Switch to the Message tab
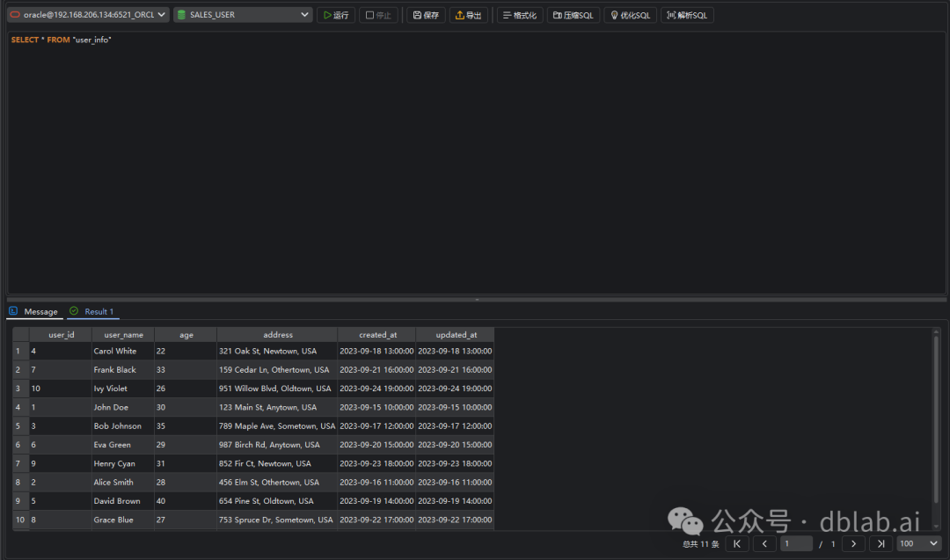Image resolution: width=950 pixels, height=560 pixels. pyautogui.click(x=40, y=310)
